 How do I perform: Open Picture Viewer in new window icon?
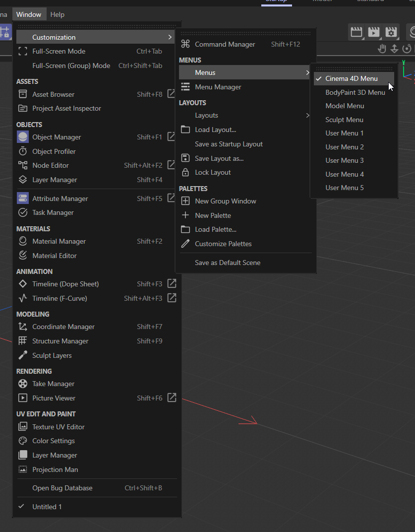(x=172, y=398)
